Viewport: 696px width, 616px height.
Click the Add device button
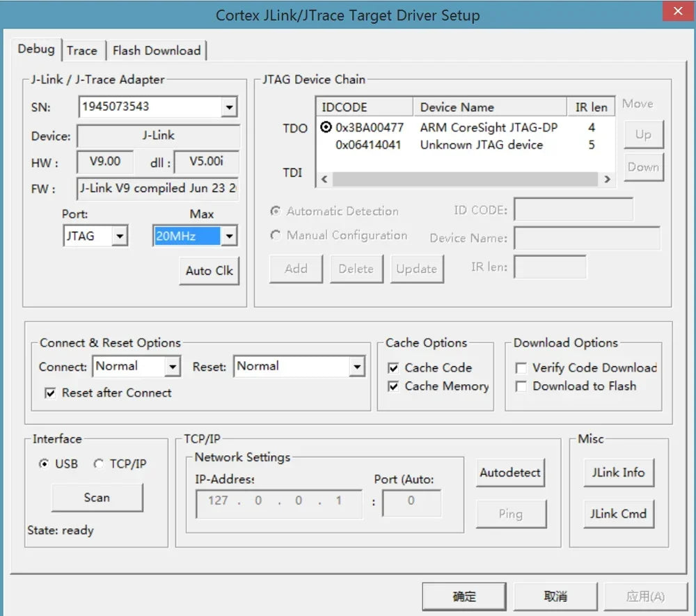pos(296,269)
